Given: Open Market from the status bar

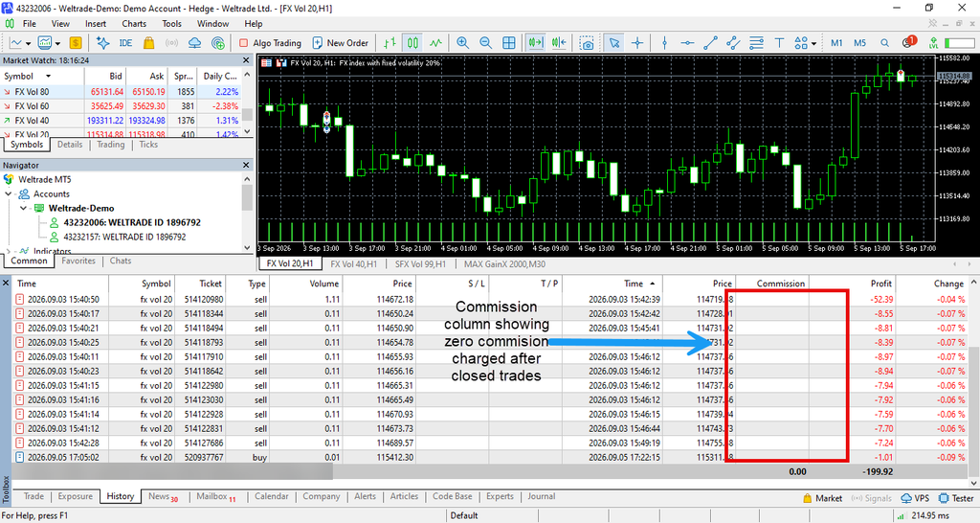Looking at the screenshot, I should pos(822,498).
